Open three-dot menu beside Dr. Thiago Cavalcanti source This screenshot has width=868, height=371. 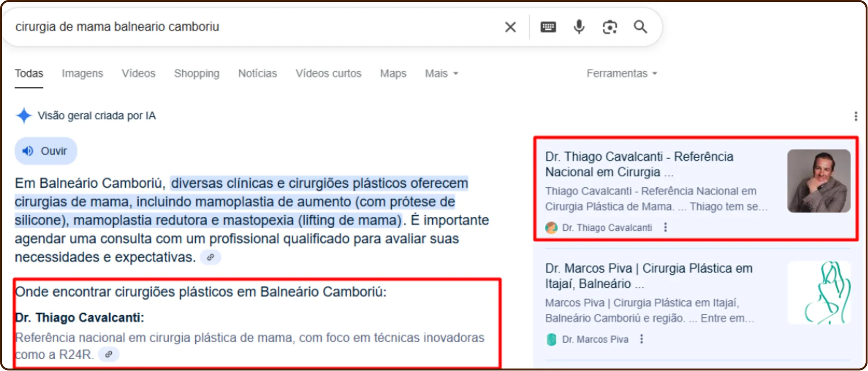click(665, 227)
